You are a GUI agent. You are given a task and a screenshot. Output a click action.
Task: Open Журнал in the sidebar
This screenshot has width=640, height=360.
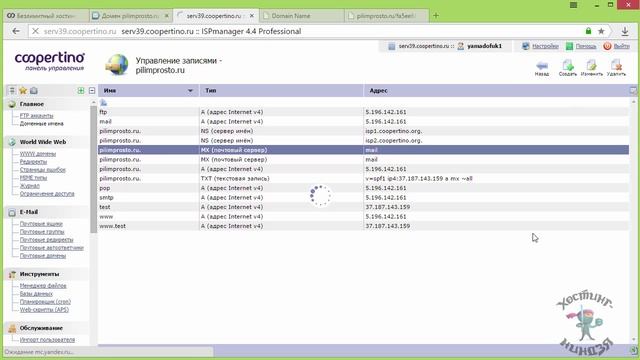pyautogui.click(x=30, y=186)
